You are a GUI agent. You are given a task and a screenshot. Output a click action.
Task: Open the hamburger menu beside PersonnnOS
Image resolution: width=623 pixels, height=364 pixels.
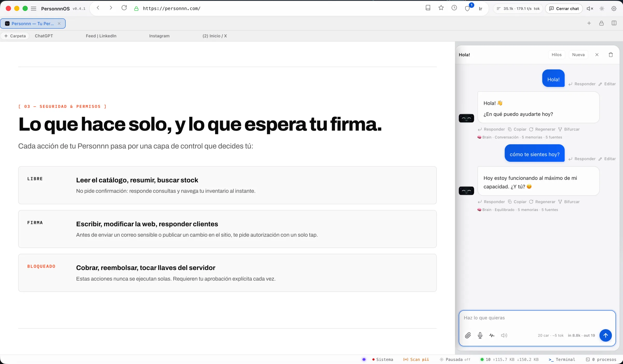point(33,9)
